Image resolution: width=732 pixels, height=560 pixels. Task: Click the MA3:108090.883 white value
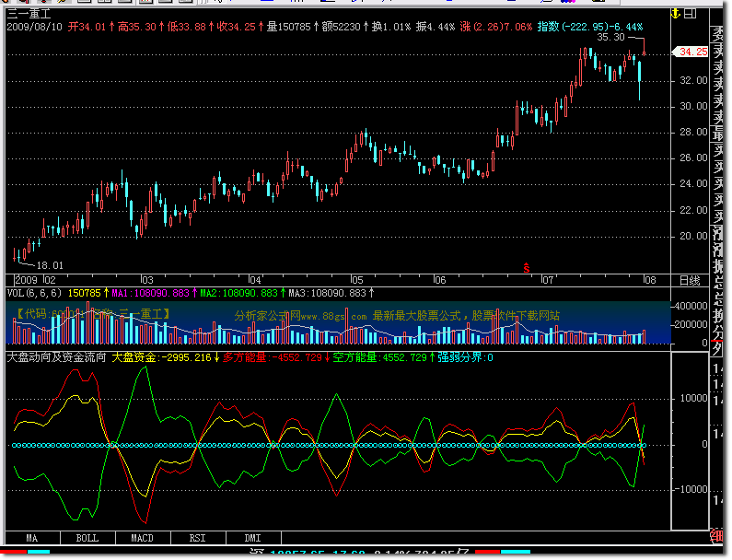(x=327, y=293)
